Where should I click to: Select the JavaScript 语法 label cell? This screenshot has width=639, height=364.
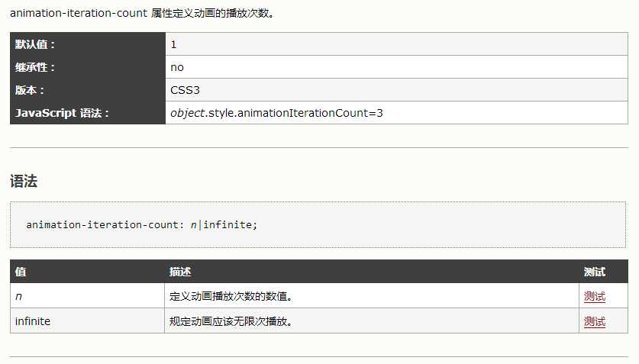(x=88, y=112)
